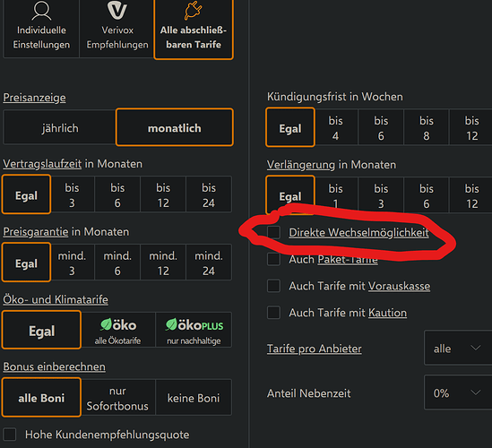The width and height of the screenshot is (492, 448).
Task: Choose the green leaf öko tariff option
Action: click(x=117, y=330)
